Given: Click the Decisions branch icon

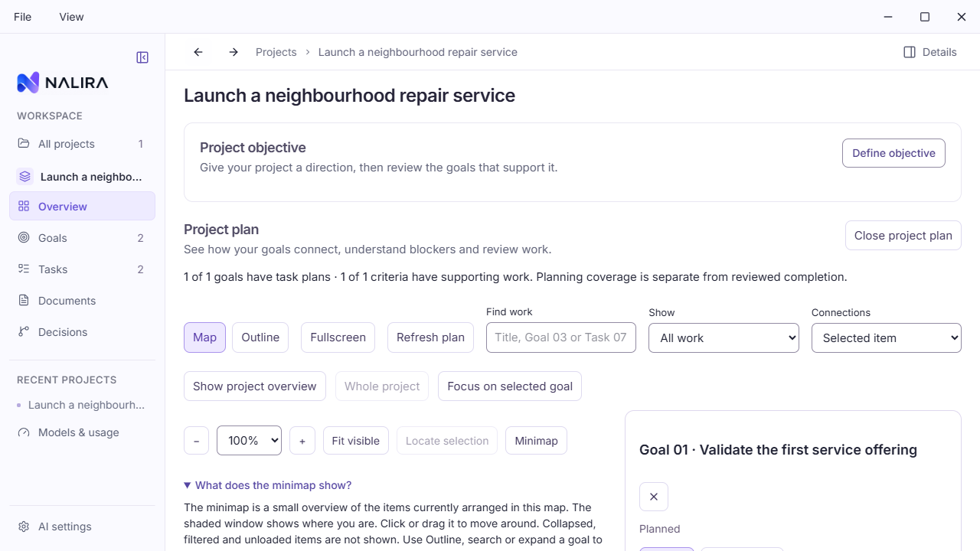Looking at the screenshot, I should [x=24, y=332].
